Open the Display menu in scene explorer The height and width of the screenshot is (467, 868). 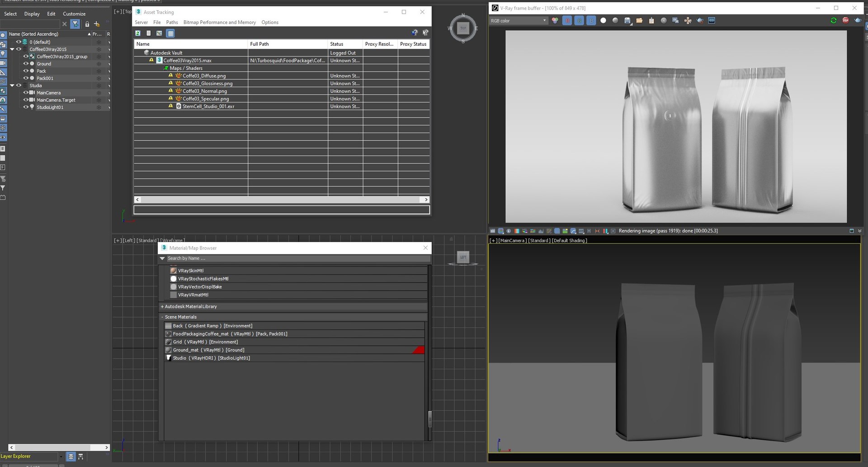pos(32,14)
